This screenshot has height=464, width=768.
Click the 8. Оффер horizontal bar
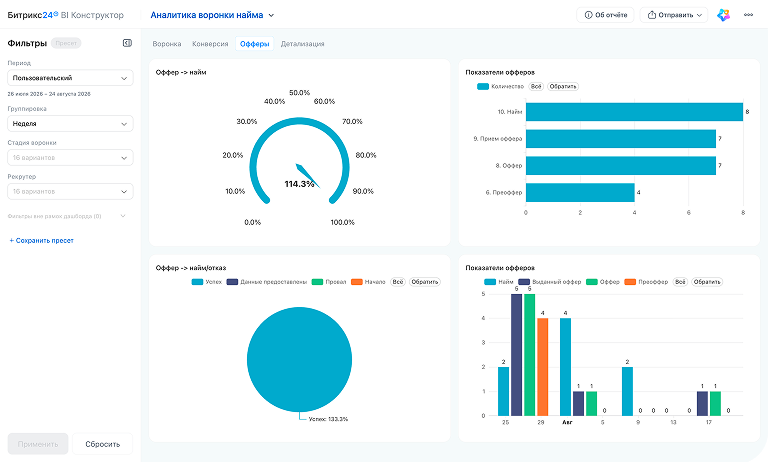click(x=621, y=166)
